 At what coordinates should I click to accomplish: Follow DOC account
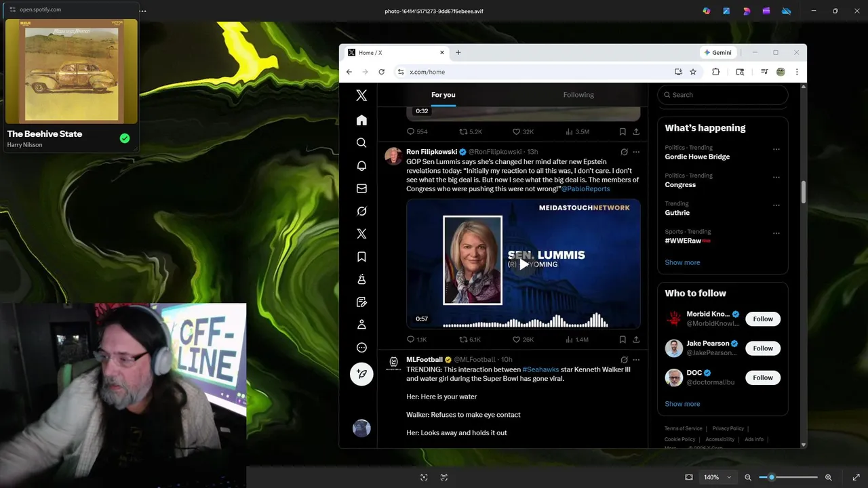[x=763, y=378]
